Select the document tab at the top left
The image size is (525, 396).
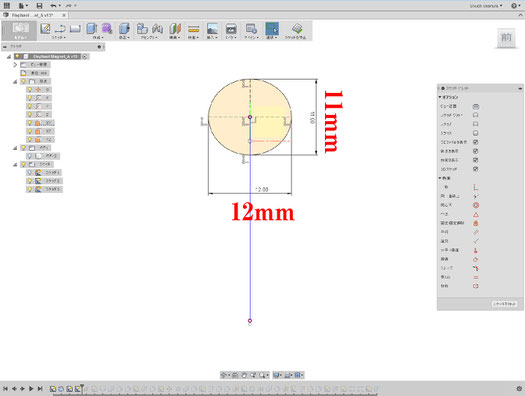point(33,15)
